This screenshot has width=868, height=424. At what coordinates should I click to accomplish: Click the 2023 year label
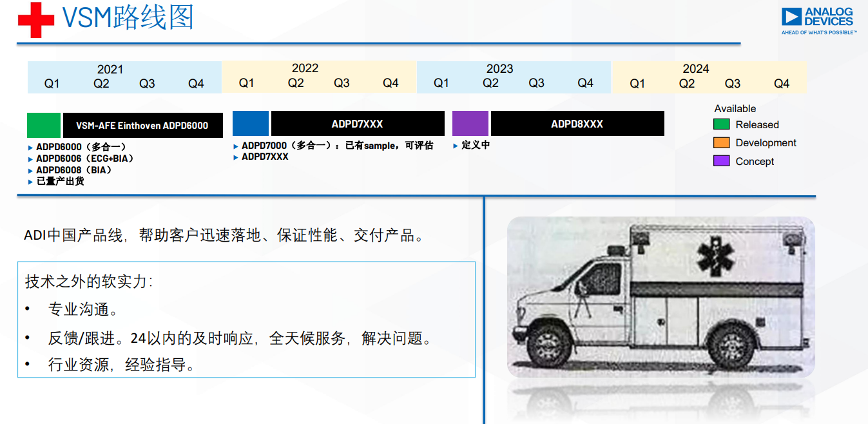(499, 69)
